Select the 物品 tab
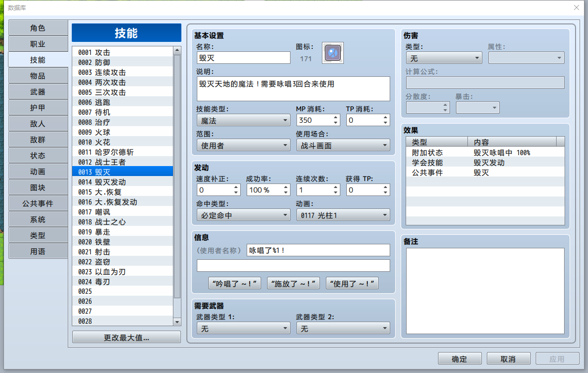This screenshot has height=373, width=588. (38, 76)
